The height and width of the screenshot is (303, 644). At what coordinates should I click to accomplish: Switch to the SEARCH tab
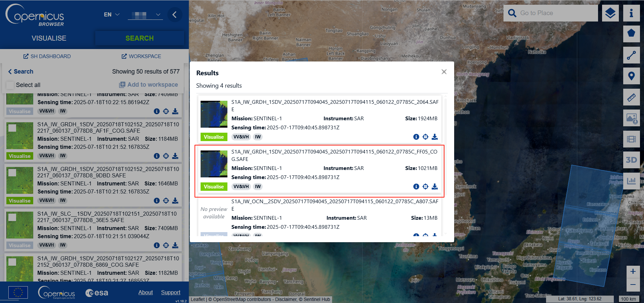pyautogui.click(x=140, y=38)
